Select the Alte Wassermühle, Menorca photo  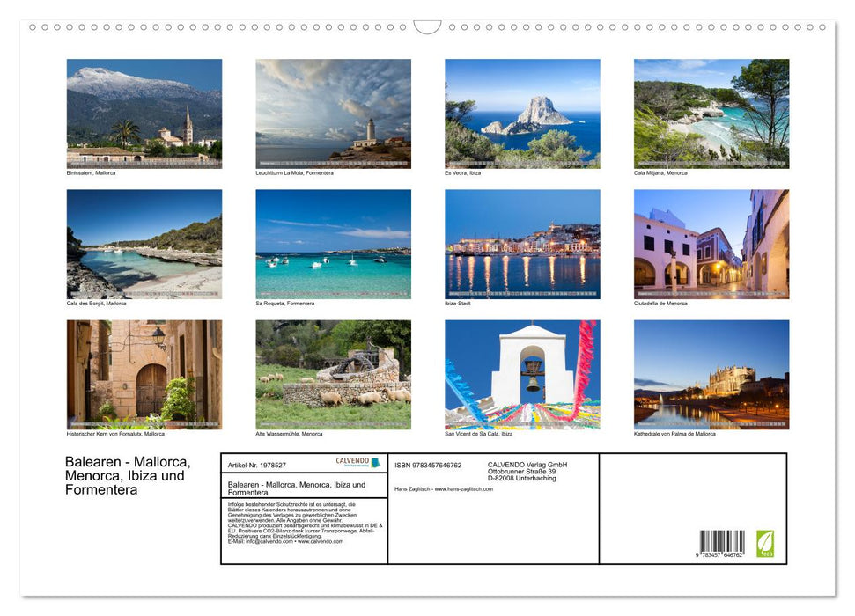click(333, 374)
